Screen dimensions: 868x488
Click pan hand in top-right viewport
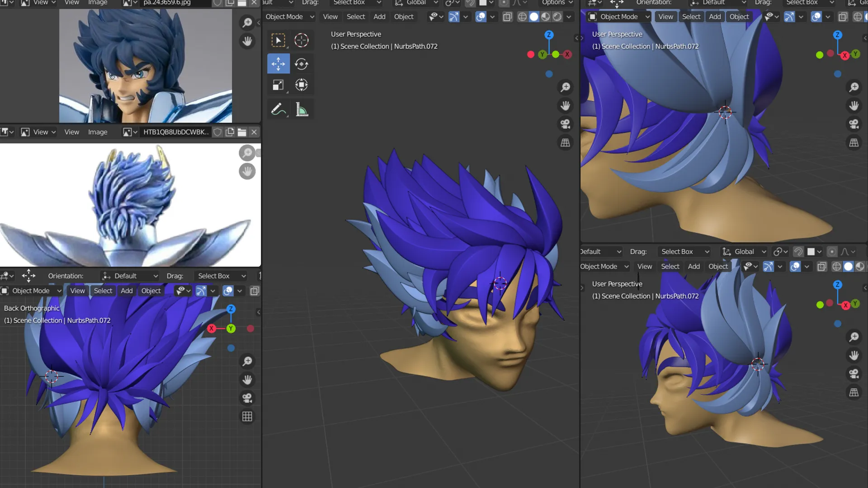pos(854,106)
